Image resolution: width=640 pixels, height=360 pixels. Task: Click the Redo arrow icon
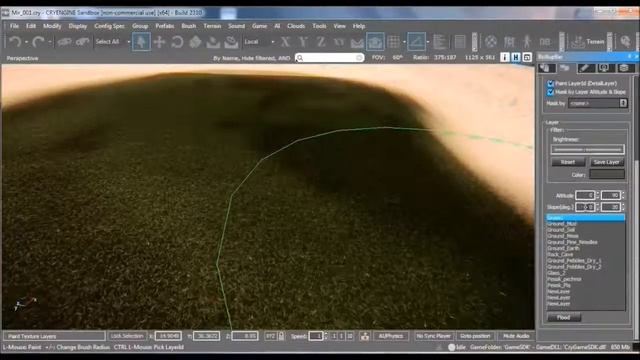tap(38, 42)
